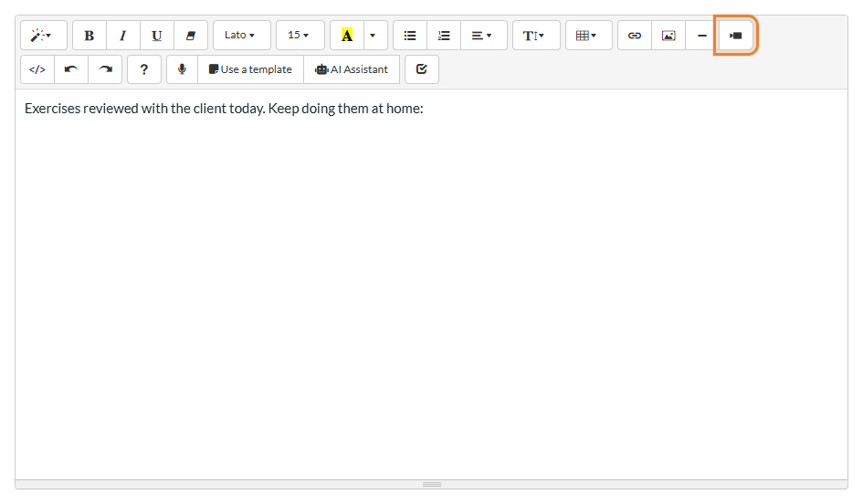
Task: Click the empty editor area below the text
Action: [x=431, y=297]
